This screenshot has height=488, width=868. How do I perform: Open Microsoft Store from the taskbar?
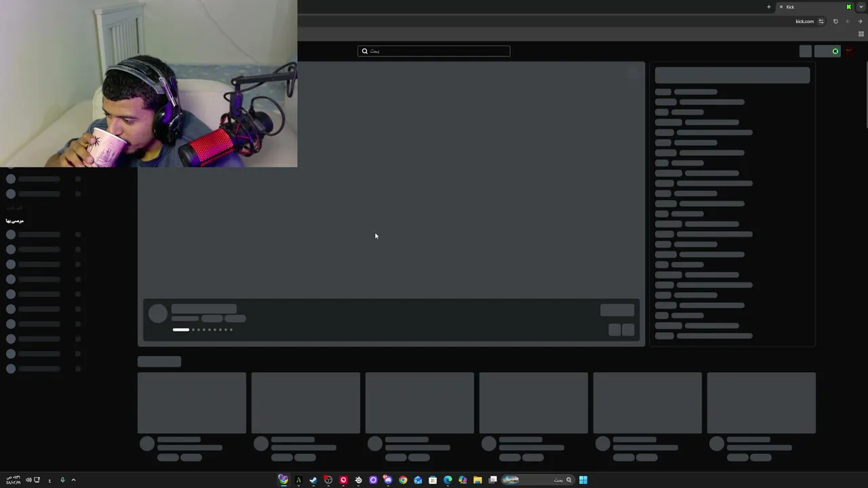tap(433, 480)
